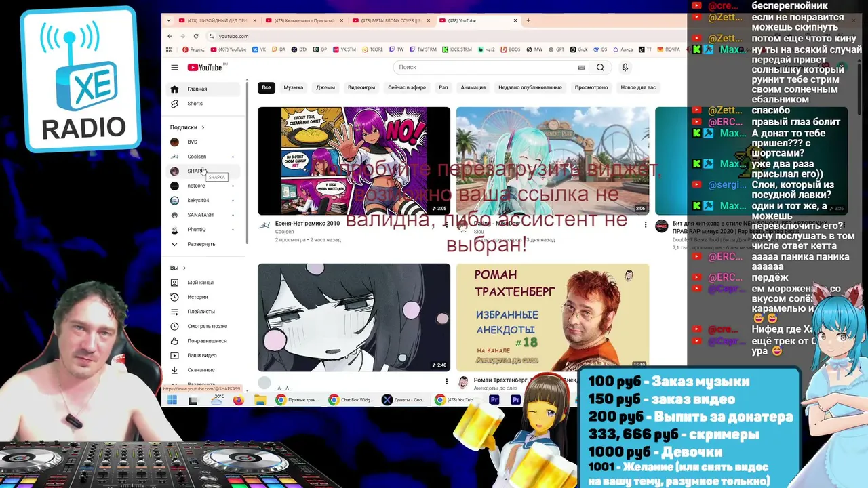Click the search magnifier button
The width and height of the screenshot is (868, 488).
tap(600, 67)
